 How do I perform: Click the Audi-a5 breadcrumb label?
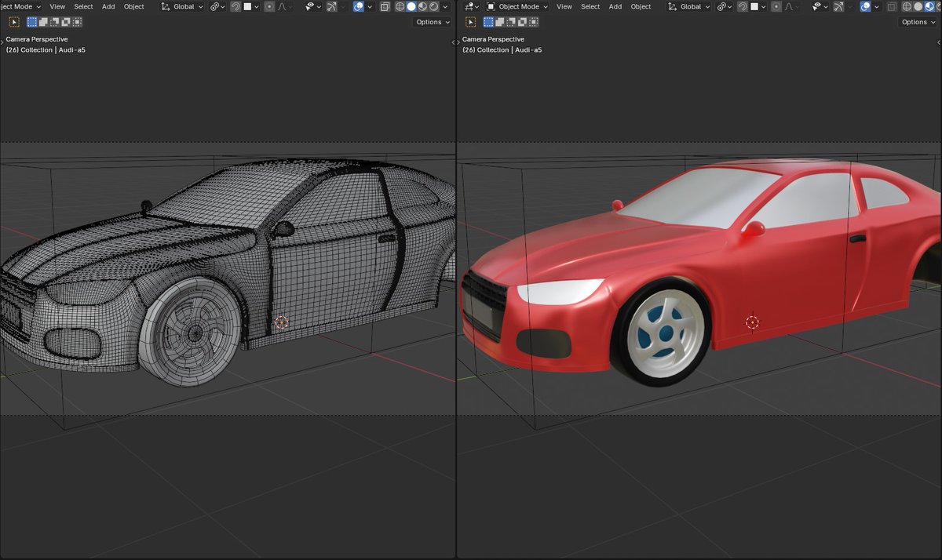(x=71, y=49)
